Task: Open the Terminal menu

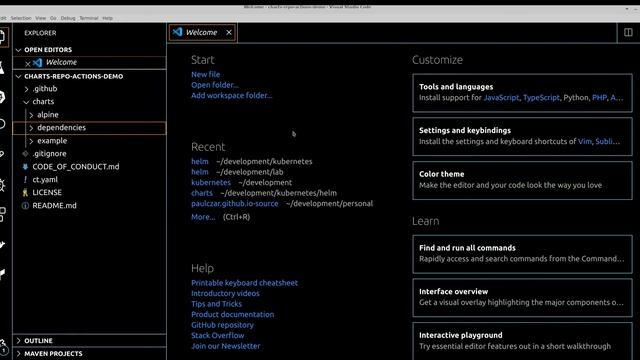Action: pos(89,18)
